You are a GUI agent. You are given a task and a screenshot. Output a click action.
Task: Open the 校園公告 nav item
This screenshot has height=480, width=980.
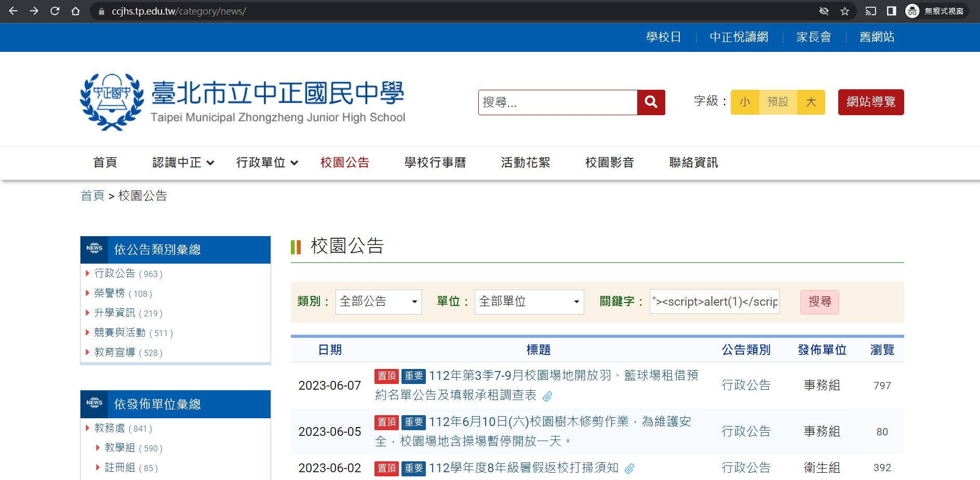tap(345, 162)
